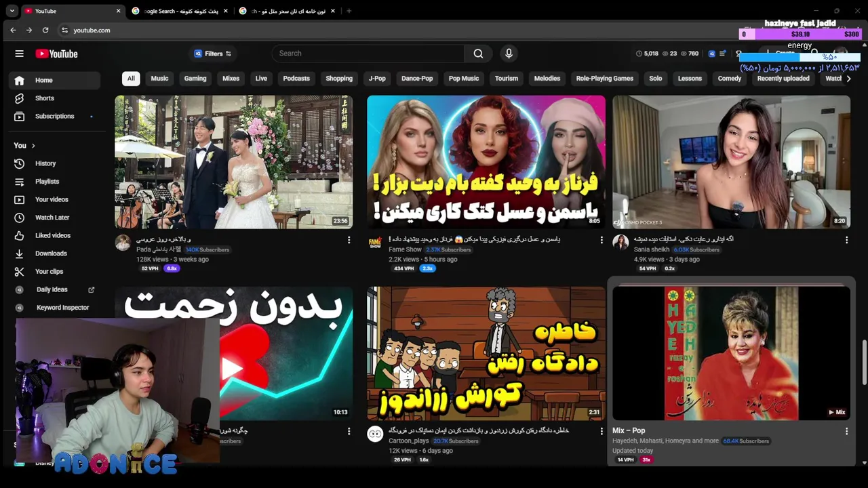
Task: Click the YouTube logo
Action: coord(57,54)
